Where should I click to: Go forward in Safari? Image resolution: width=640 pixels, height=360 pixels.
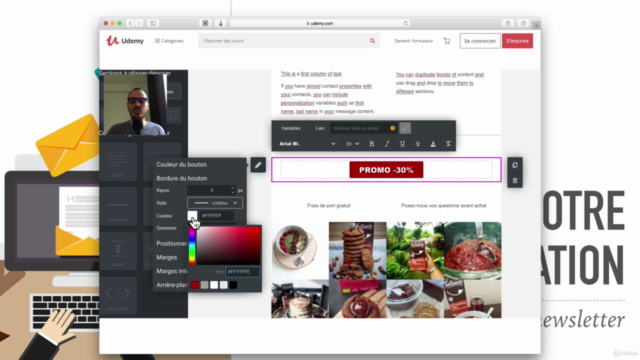[x=139, y=23]
